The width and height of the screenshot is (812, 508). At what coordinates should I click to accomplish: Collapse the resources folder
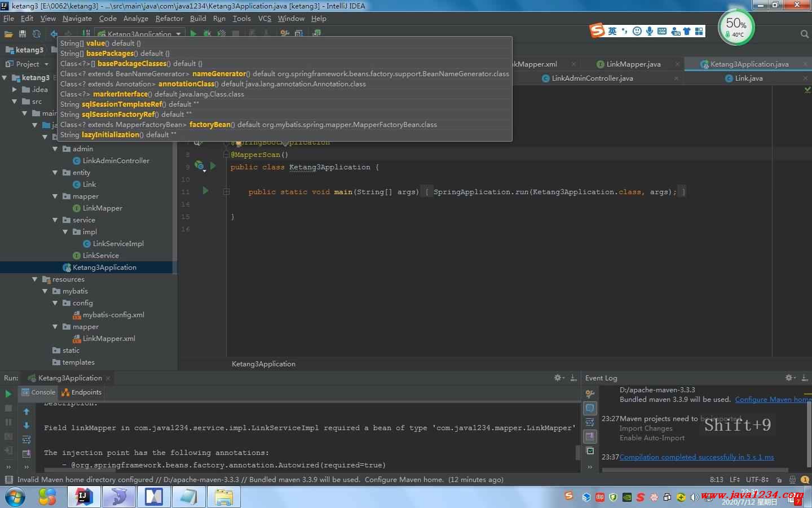[35, 279]
